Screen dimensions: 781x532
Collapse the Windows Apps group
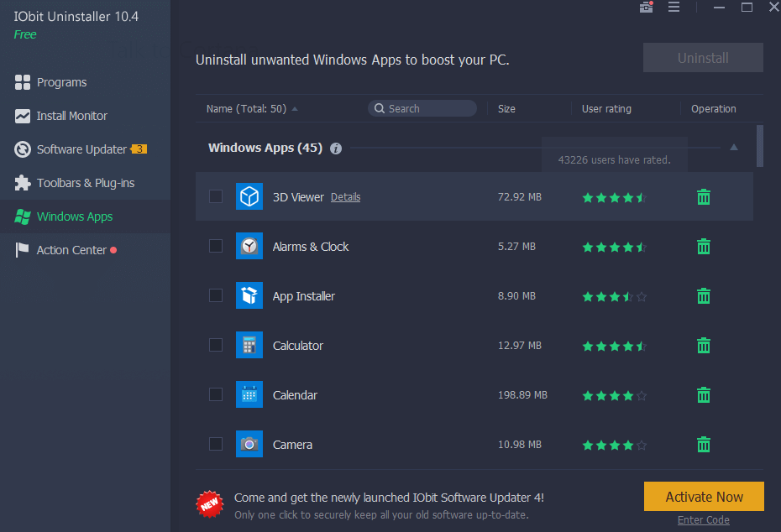(x=732, y=146)
